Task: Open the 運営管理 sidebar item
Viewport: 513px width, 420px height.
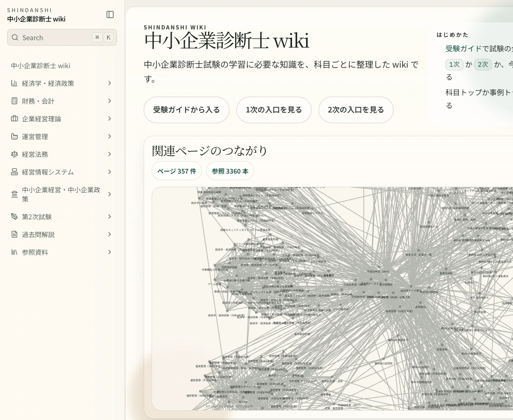Action: (35, 136)
